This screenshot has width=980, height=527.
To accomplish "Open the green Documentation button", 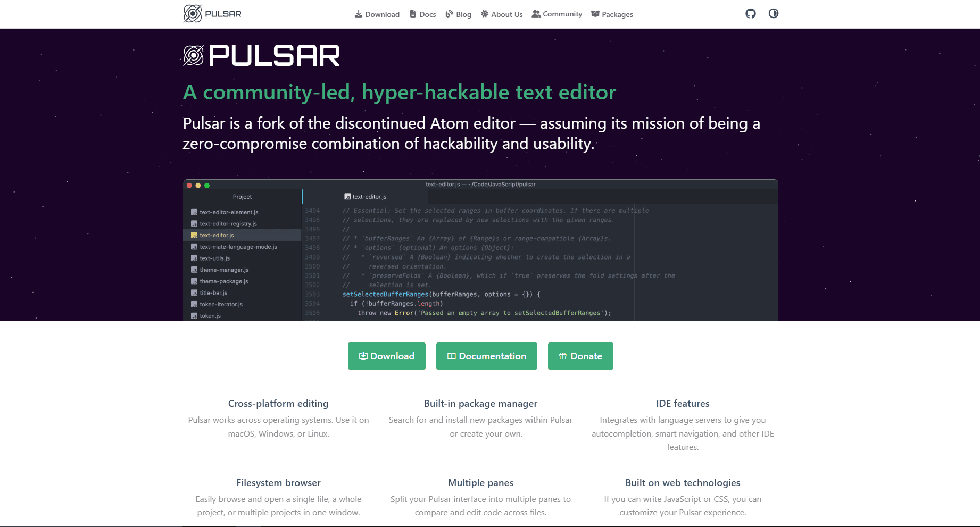I will (487, 356).
